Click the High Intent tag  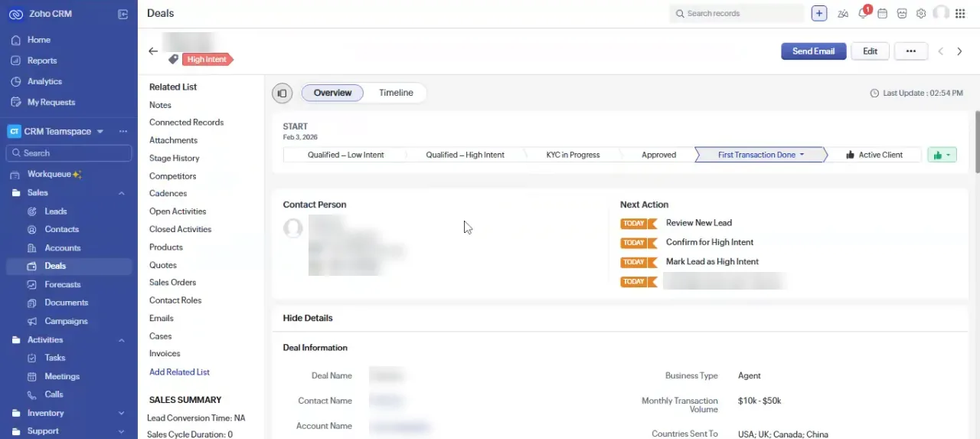pyautogui.click(x=207, y=59)
